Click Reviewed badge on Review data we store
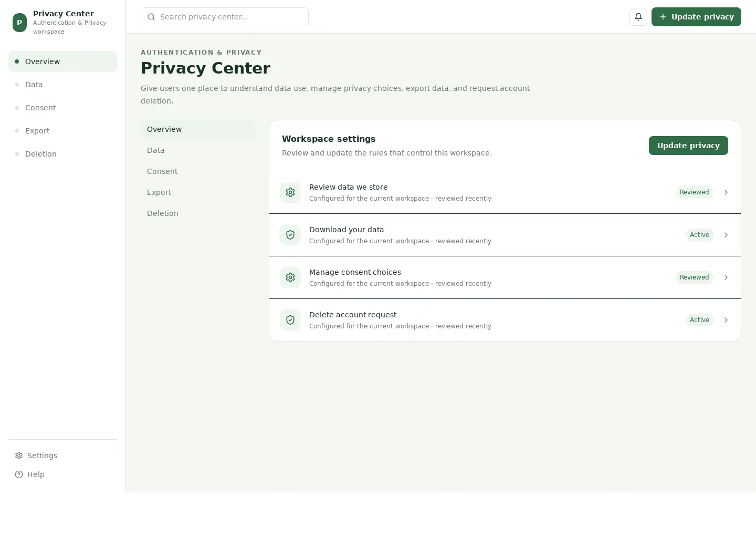The height and width of the screenshot is (538, 756). (x=694, y=192)
